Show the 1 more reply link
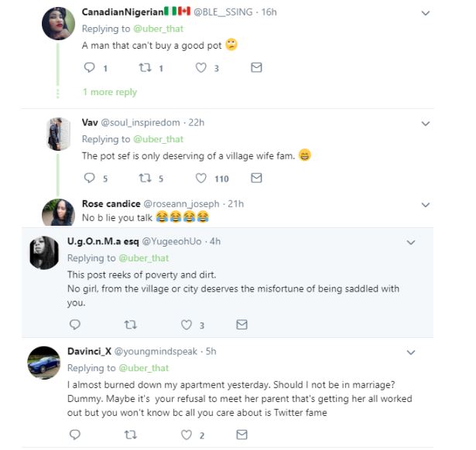Viewport: 476px width, 450px height. [109, 92]
